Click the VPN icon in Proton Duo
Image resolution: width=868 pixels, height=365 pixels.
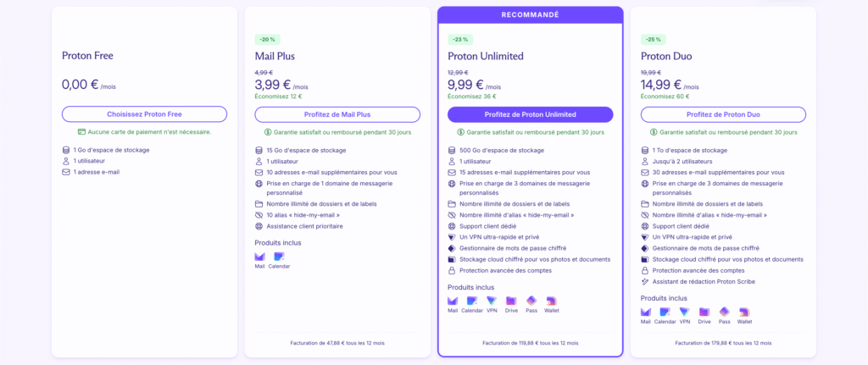[x=685, y=312]
